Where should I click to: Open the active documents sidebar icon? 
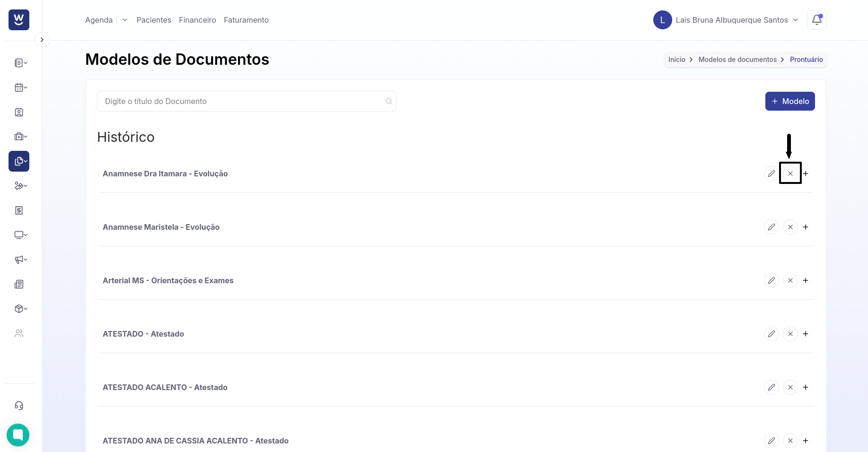[19, 161]
